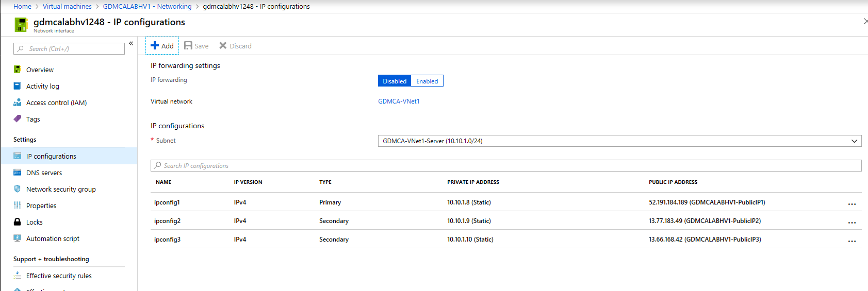Open Network security group menu item

pos(61,189)
